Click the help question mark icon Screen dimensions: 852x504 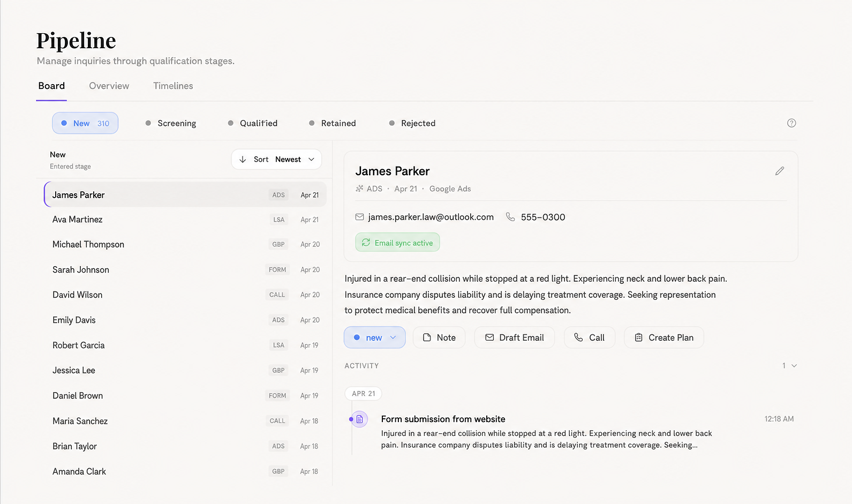point(791,123)
